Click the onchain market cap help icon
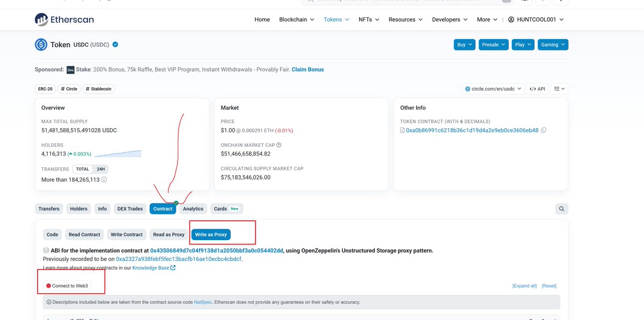644x320 pixels. click(279, 145)
